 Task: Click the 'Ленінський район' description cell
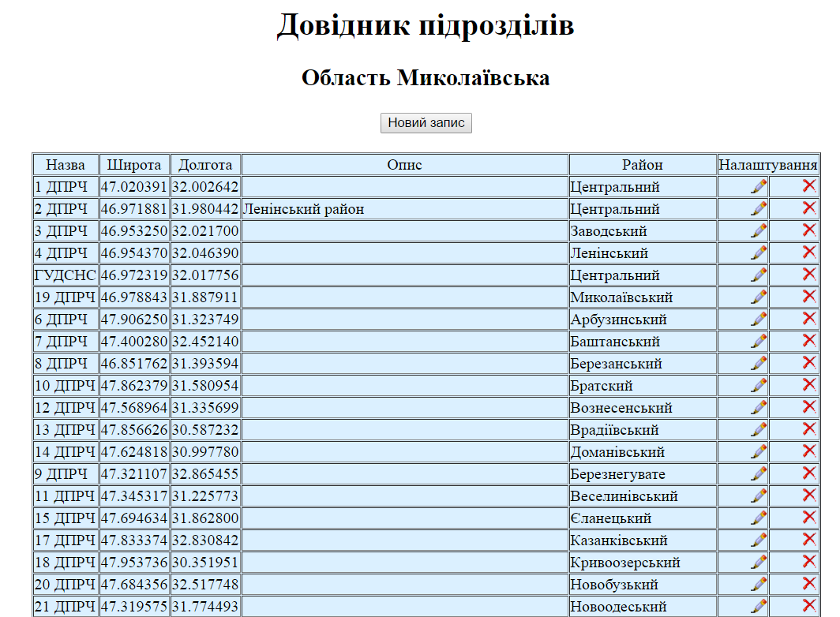point(303,209)
